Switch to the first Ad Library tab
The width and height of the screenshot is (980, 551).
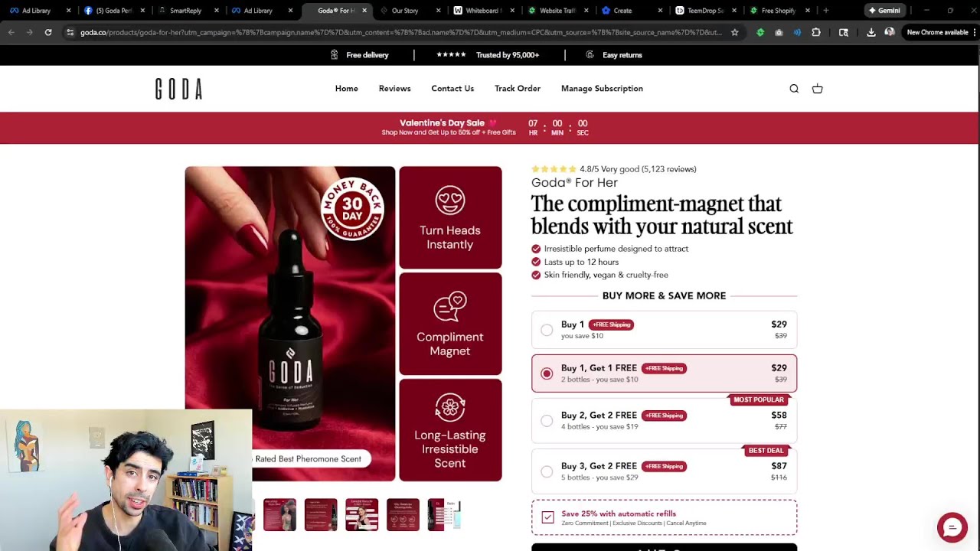click(36, 11)
